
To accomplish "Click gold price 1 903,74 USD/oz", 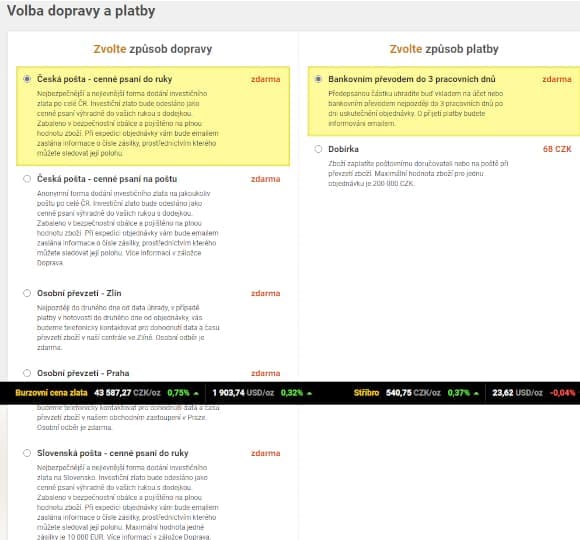I will click(243, 393).
